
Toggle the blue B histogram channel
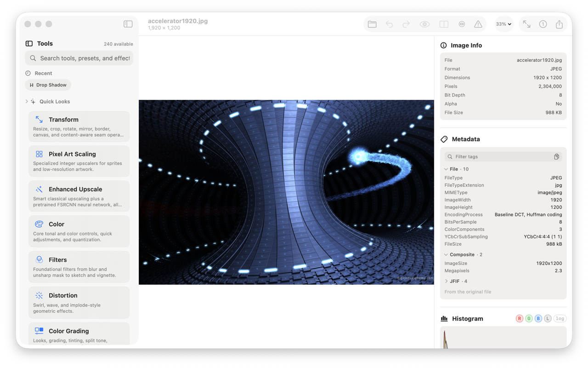pos(538,318)
